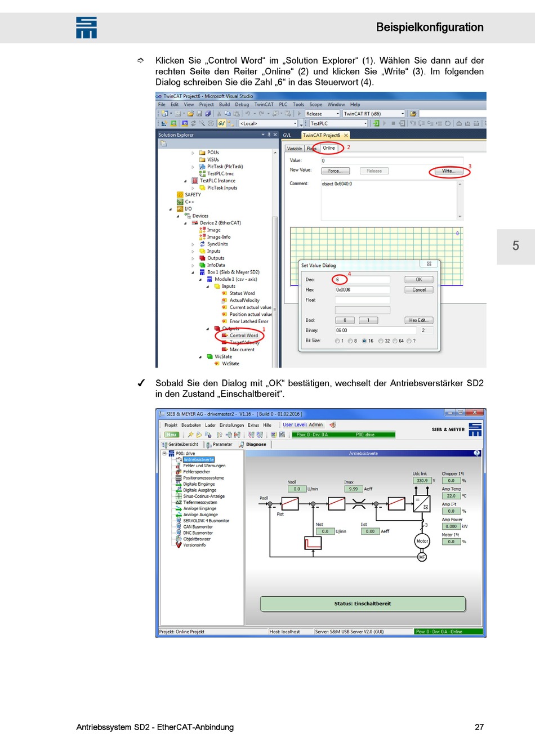Click the empty Float input field
Viewport: 535px width, 756px height.
coord(363,300)
